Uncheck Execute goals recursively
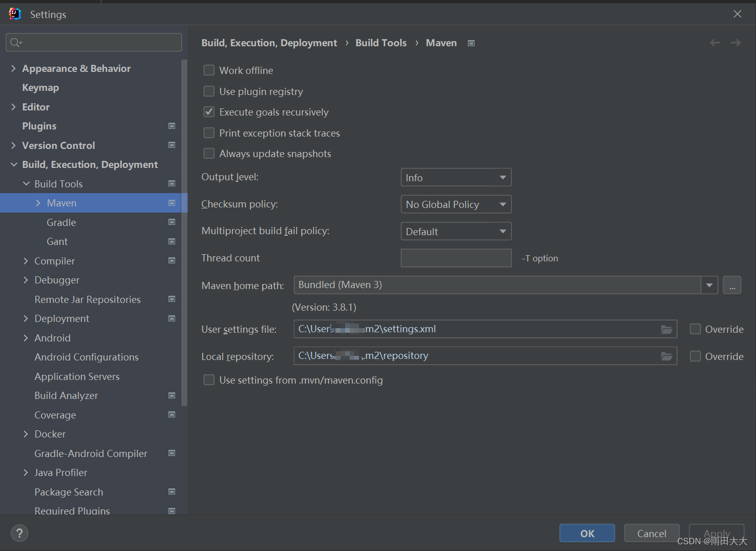 coord(209,112)
